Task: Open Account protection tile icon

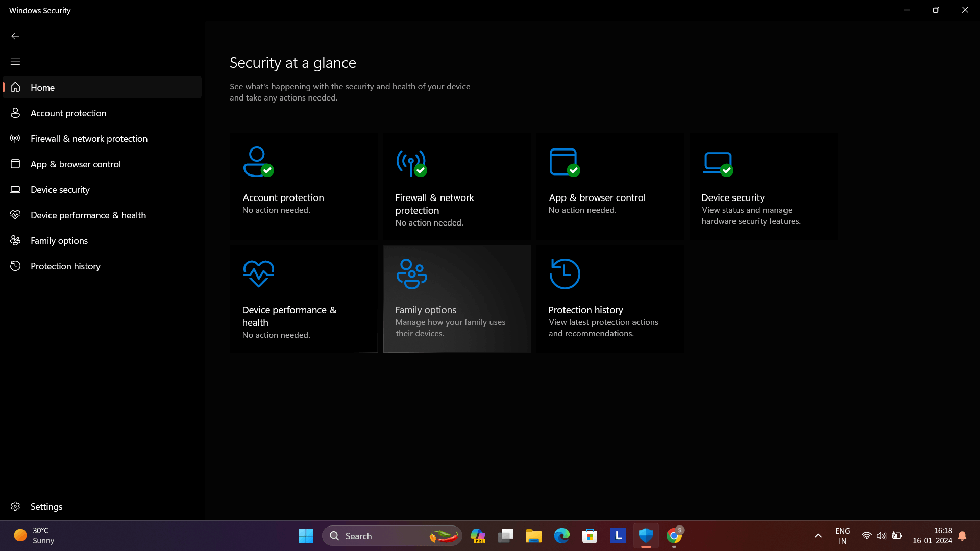Action: [258, 162]
